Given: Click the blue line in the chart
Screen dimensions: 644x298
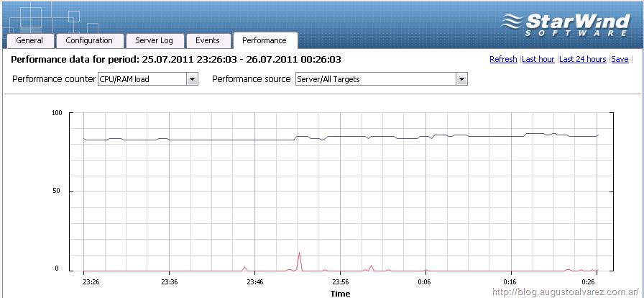Looking at the screenshot, I should (216, 140).
